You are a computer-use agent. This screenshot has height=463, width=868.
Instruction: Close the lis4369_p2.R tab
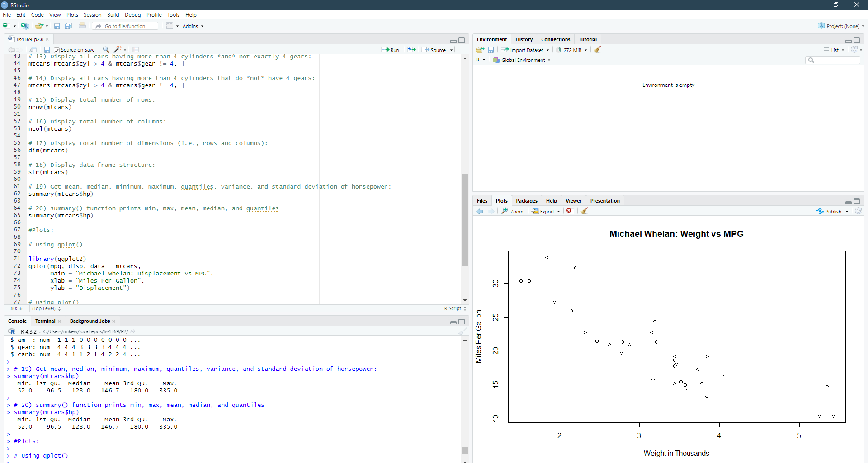47,39
